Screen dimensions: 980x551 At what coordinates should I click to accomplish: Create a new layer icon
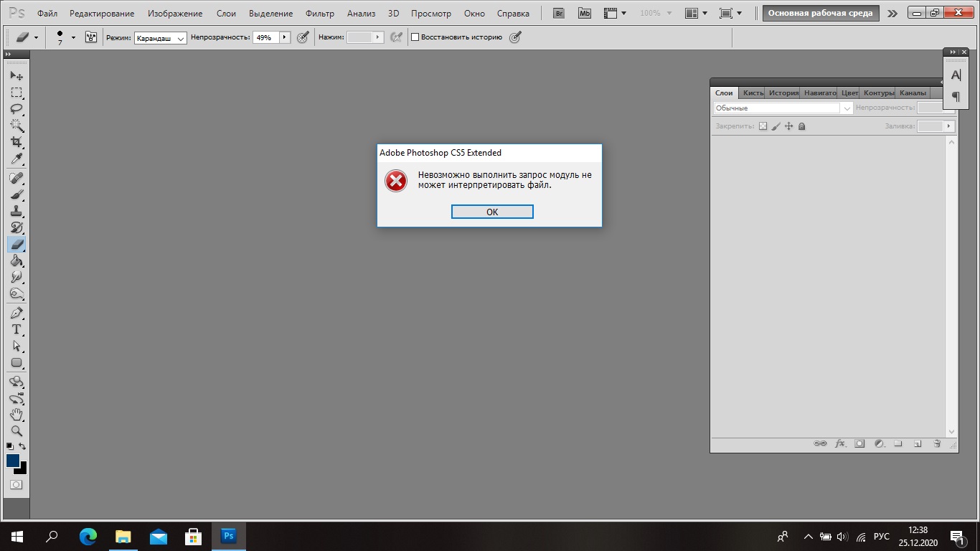[918, 444]
